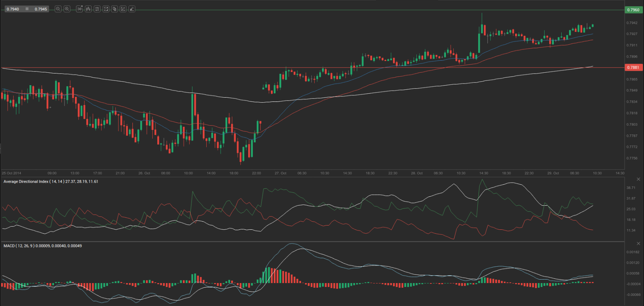Click the zoom out magnifier icon
The height and width of the screenshot is (306, 644).
(x=58, y=9)
